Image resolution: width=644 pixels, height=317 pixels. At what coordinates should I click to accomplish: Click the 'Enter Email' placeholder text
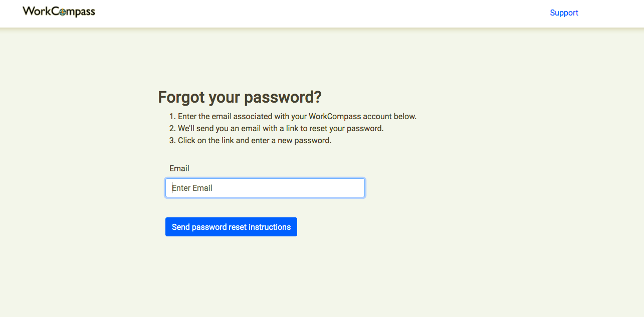[192, 188]
